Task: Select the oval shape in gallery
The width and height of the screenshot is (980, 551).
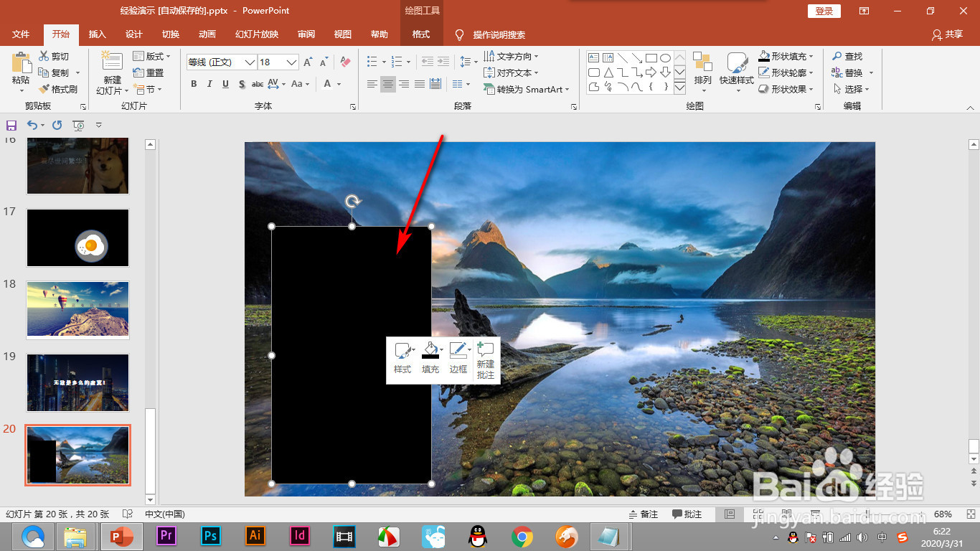Action: coord(665,58)
